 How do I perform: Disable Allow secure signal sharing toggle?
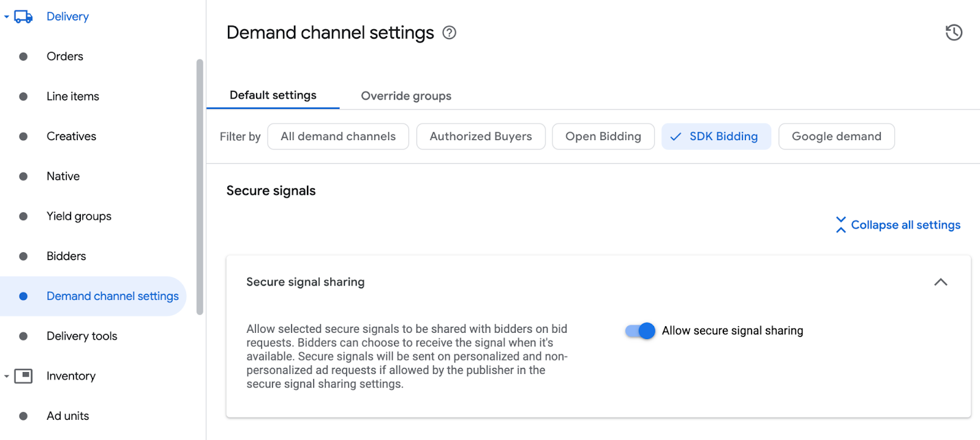(640, 330)
